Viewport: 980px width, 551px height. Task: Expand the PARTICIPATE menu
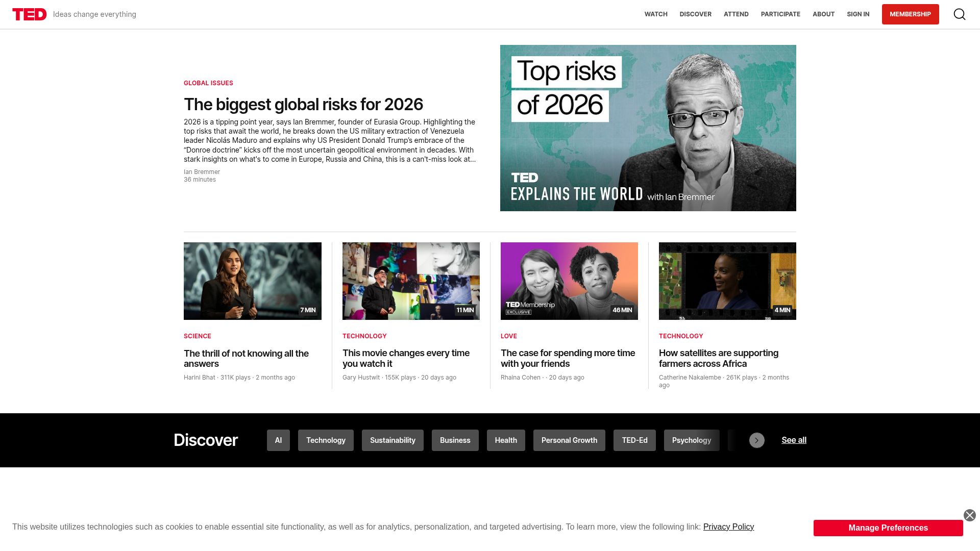point(780,14)
